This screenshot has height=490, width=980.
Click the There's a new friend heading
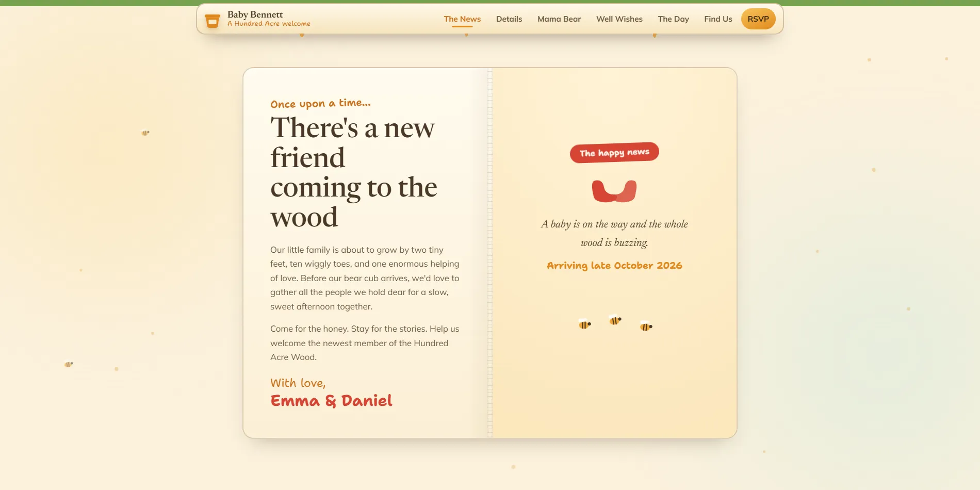tap(354, 172)
